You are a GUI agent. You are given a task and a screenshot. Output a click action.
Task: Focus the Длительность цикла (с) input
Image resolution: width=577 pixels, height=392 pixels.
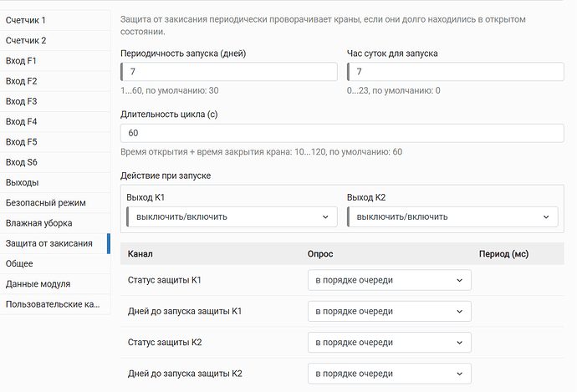pos(342,133)
